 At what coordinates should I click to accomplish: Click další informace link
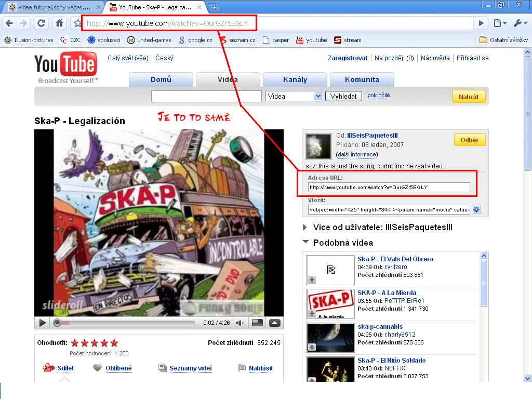pyautogui.click(x=357, y=154)
